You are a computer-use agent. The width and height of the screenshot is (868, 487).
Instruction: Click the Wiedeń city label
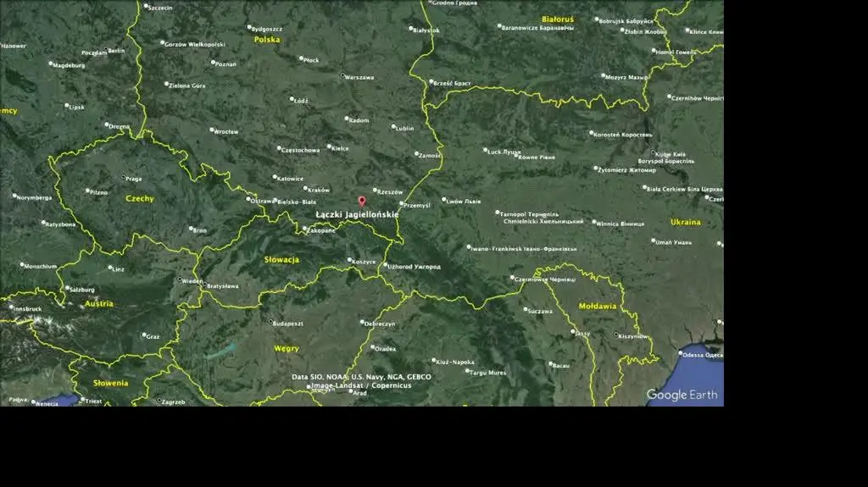pos(192,281)
